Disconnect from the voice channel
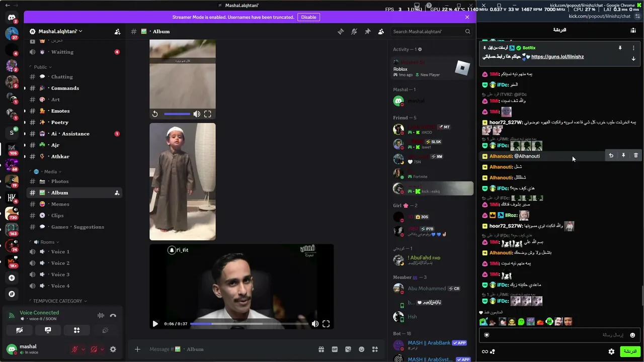The height and width of the screenshot is (362, 644). click(113, 315)
